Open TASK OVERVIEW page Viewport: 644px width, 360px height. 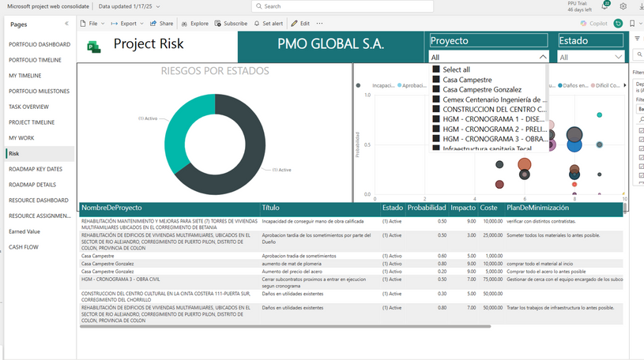(x=28, y=107)
